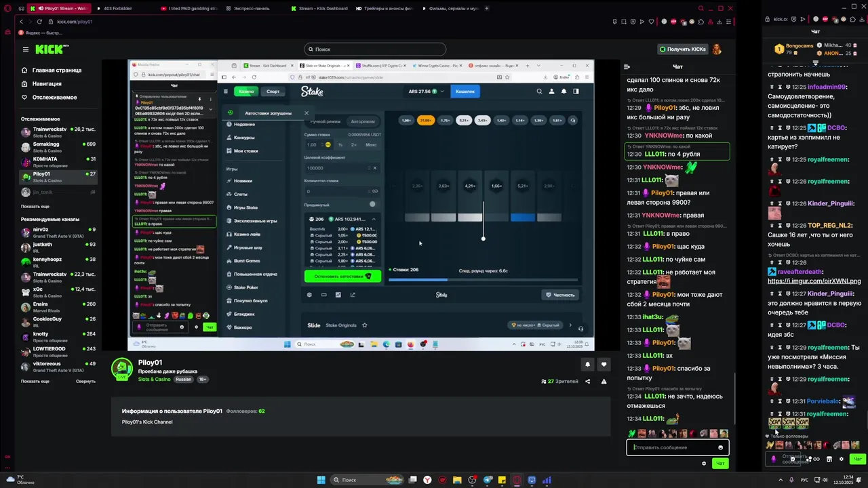
Task: Reload the browser page
Action: click(39, 22)
